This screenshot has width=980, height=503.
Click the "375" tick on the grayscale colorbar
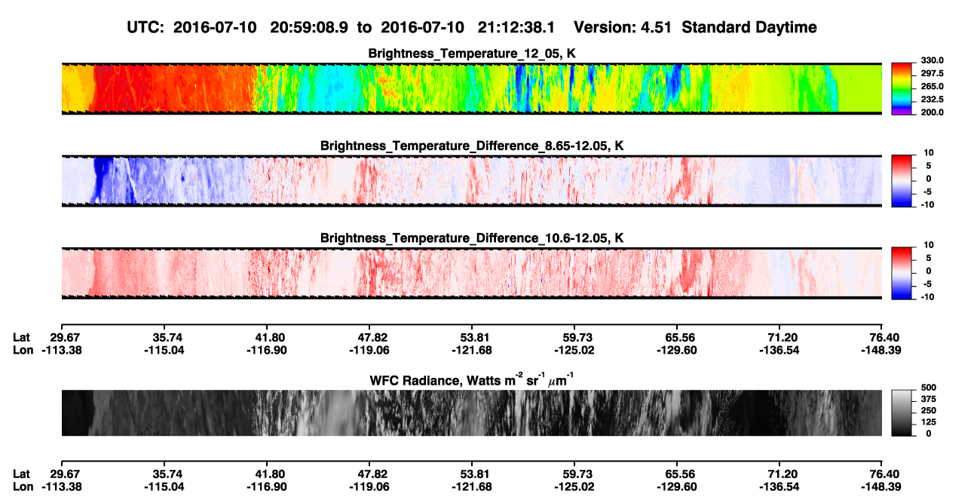click(927, 400)
